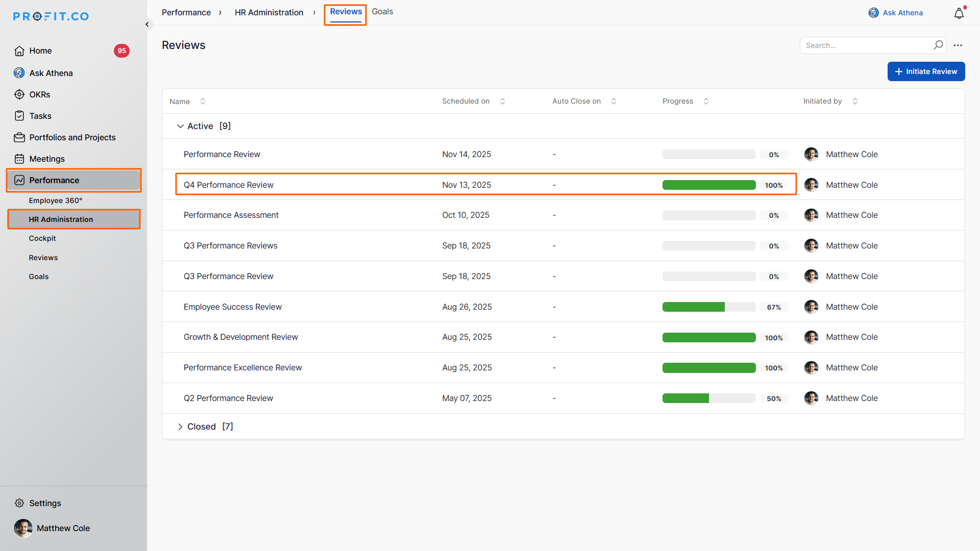The image size is (980, 551).
Task: Collapse the sidebar with arrow icon
Action: [x=147, y=24]
